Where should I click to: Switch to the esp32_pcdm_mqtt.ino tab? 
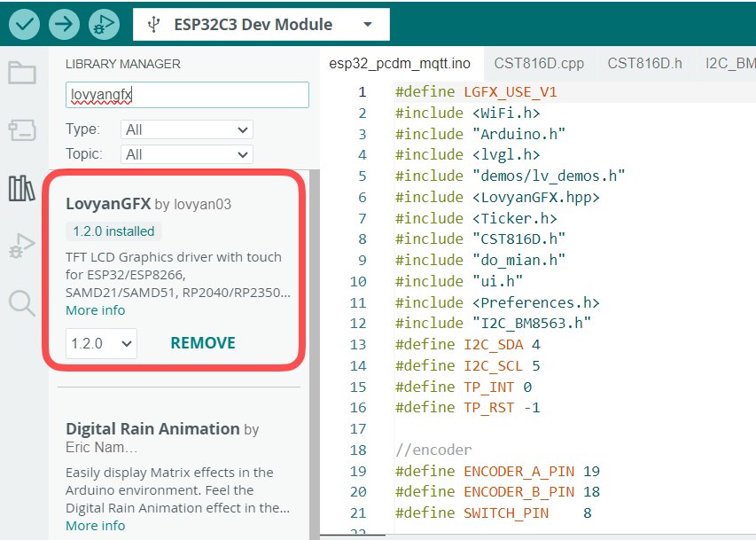tap(400, 64)
